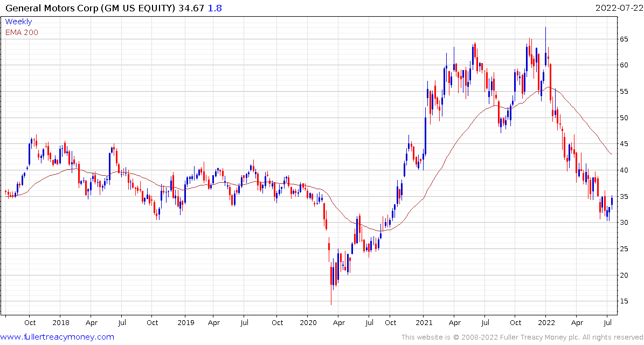
Task: Select the 15 price axis label
Action: tap(624, 301)
